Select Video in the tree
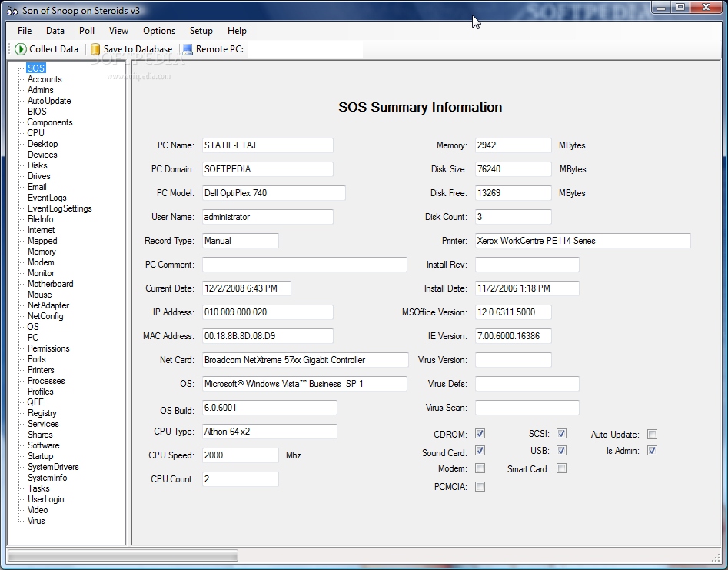The width and height of the screenshot is (728, 570). click(x=37, y=510)
